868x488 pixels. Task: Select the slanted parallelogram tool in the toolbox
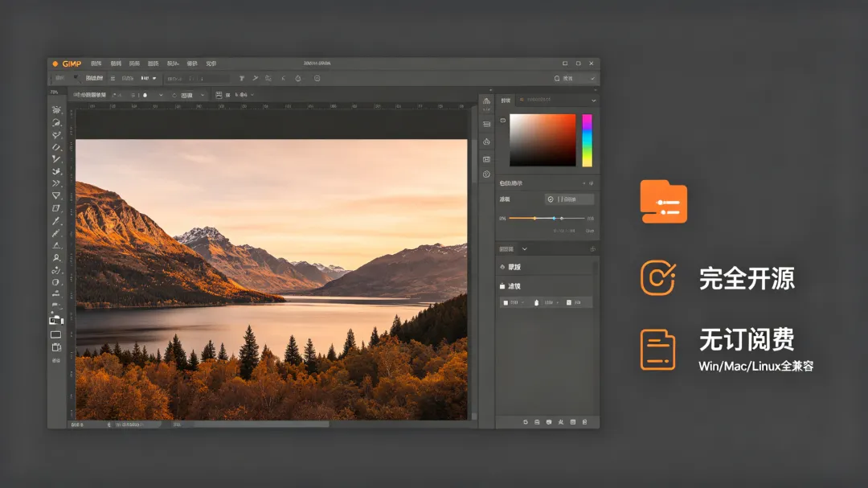(x=56, y=208)
